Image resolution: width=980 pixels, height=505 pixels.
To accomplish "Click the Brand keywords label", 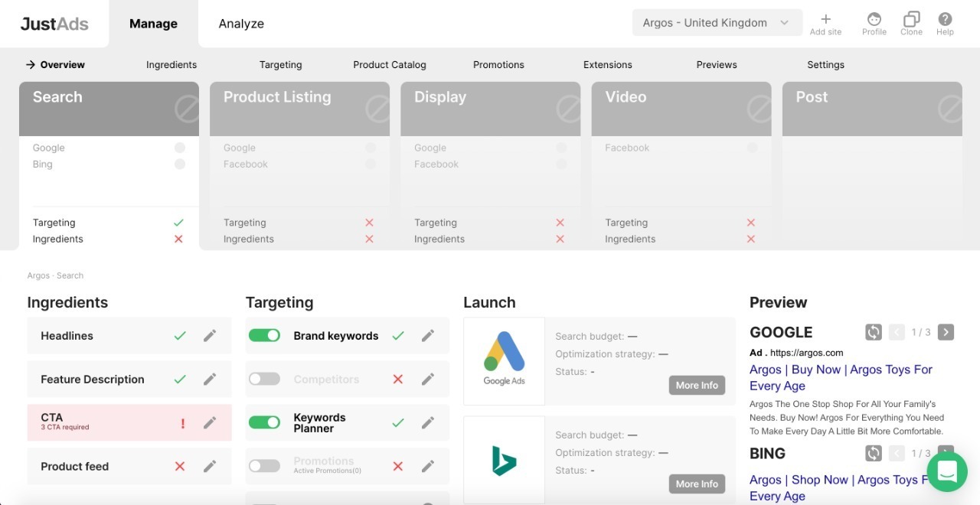I will [x=336, y=336].
